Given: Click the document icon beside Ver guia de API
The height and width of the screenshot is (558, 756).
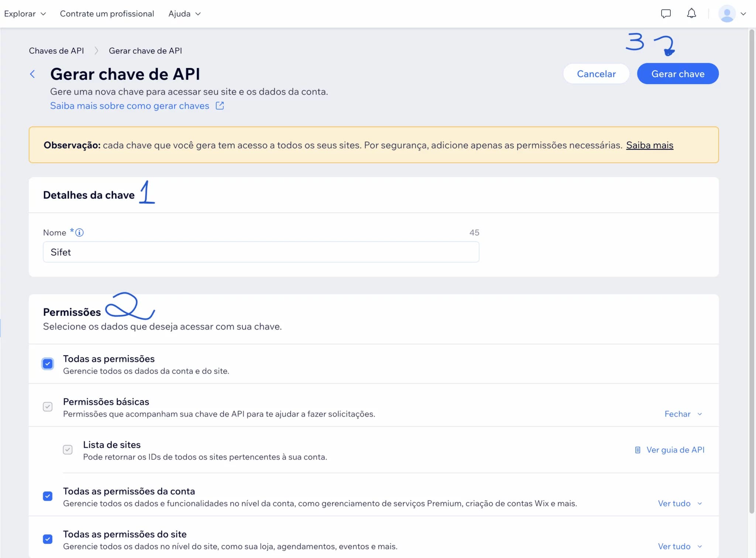Looking at the screenshot, I should 638,450.
